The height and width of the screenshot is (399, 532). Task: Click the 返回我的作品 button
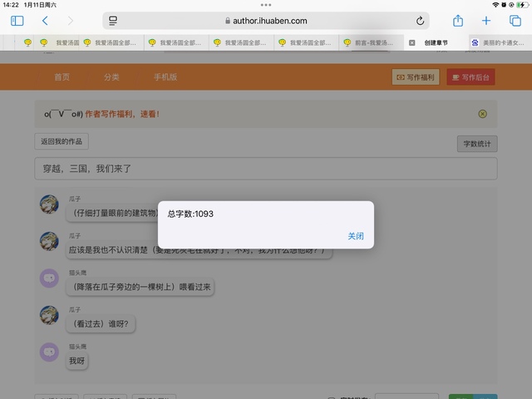62,141
